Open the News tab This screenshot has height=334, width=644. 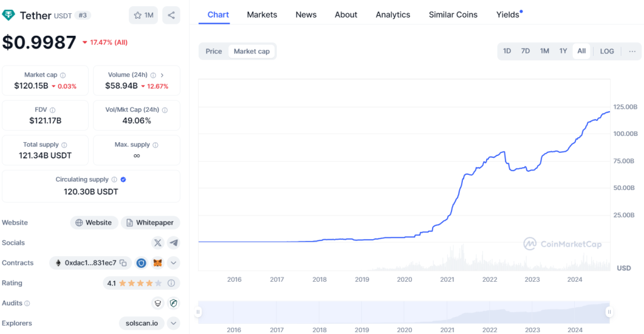(306, 15)
